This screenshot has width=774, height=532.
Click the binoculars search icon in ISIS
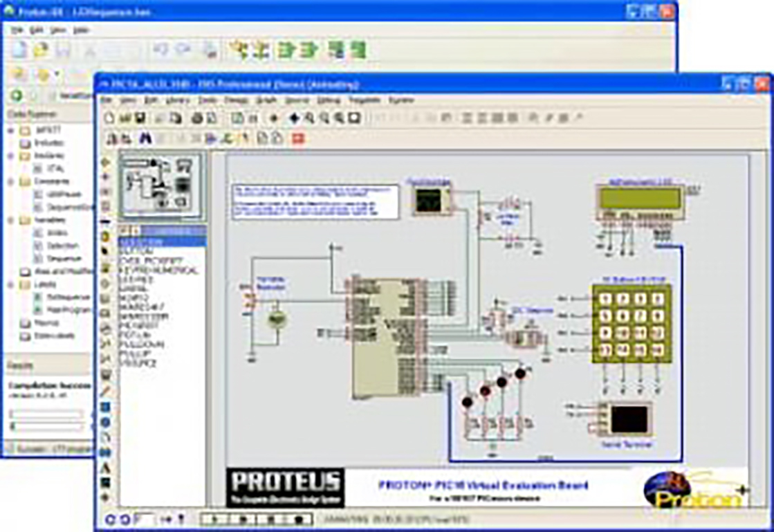[145, 139]
